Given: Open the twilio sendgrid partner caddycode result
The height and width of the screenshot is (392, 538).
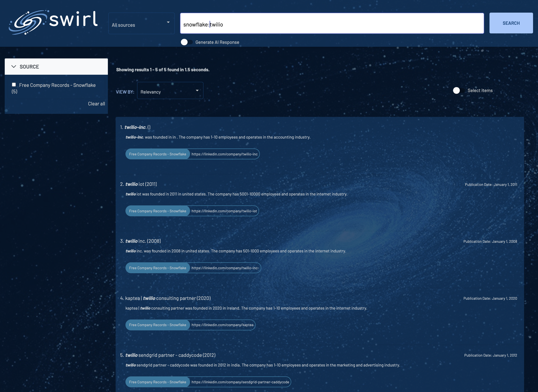Looking at the screenshot, I should point(170,355).
